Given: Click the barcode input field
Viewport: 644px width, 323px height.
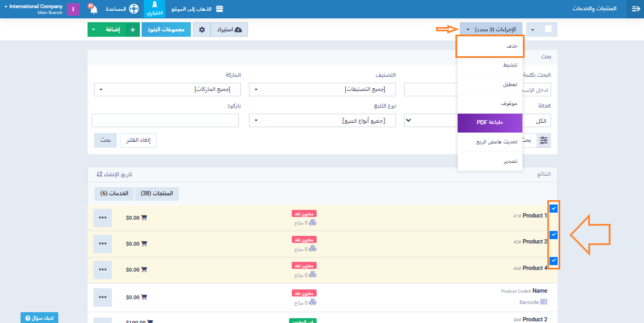Looking at the screenshot, I should point(165,121).
